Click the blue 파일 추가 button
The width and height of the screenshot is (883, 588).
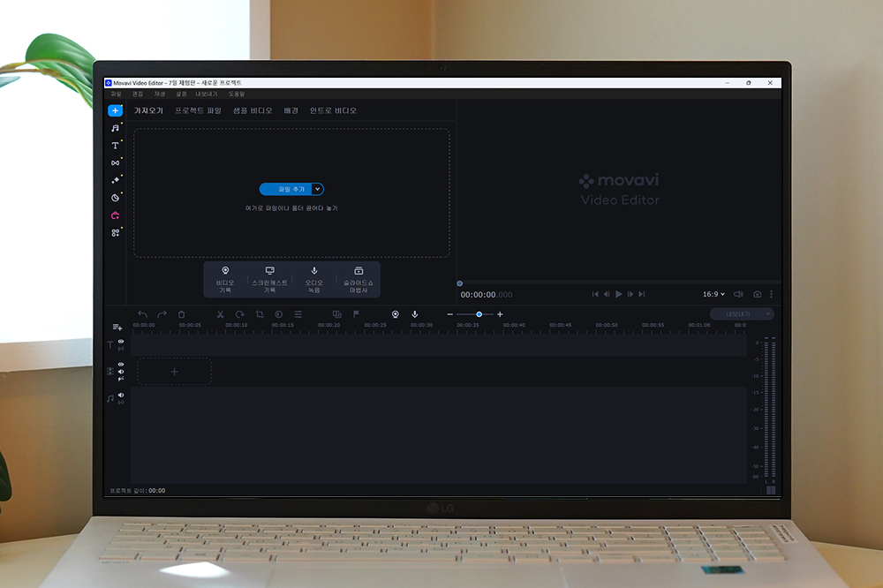(286, 189)
